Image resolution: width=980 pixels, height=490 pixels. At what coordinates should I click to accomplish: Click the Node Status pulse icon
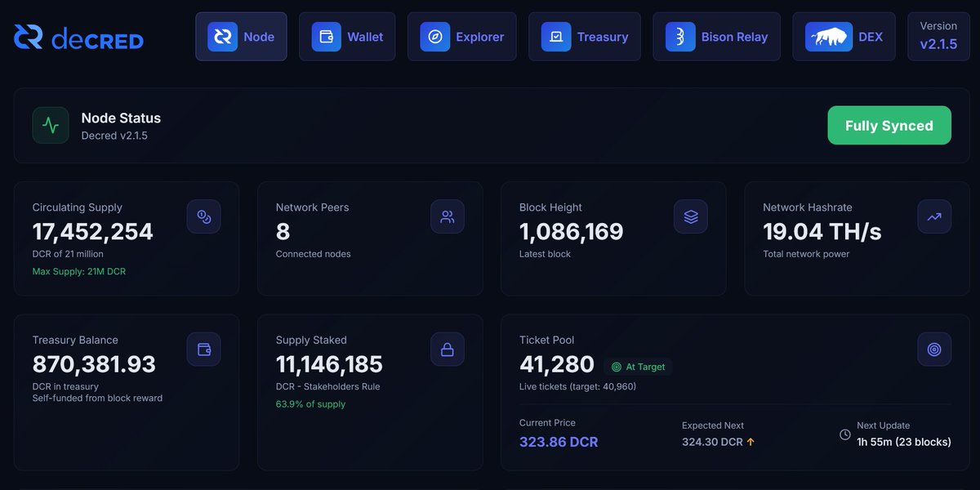tap(51, 125)
